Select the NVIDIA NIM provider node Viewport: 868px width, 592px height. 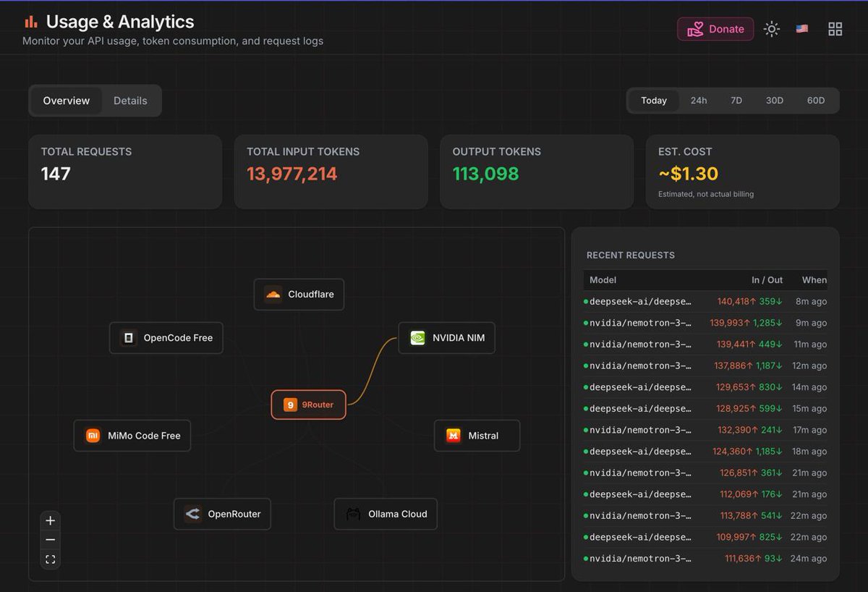point(447,338)
